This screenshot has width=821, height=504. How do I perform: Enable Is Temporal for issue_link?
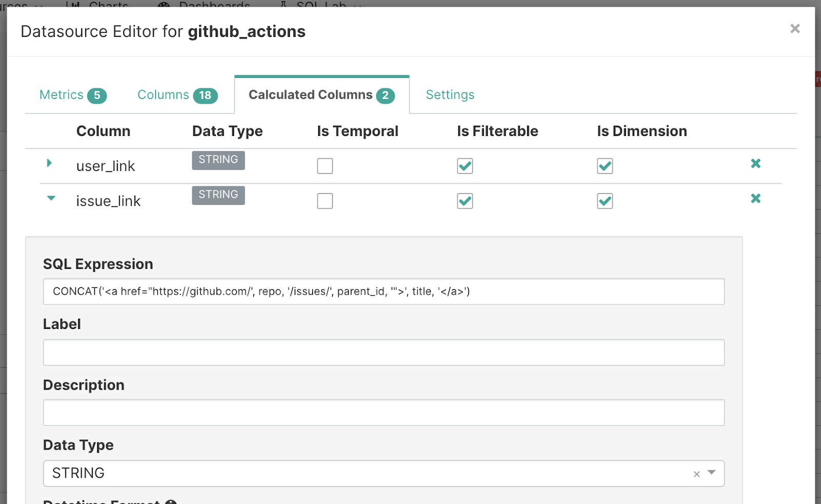pos(325,201)
